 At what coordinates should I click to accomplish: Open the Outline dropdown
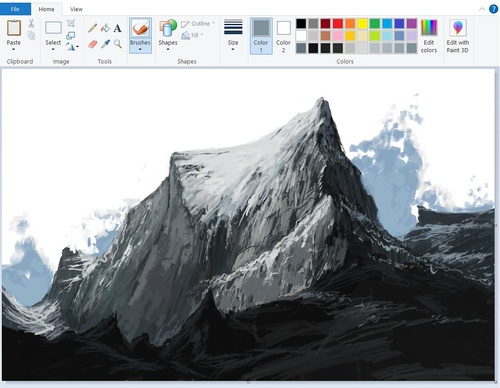[198, 24]
